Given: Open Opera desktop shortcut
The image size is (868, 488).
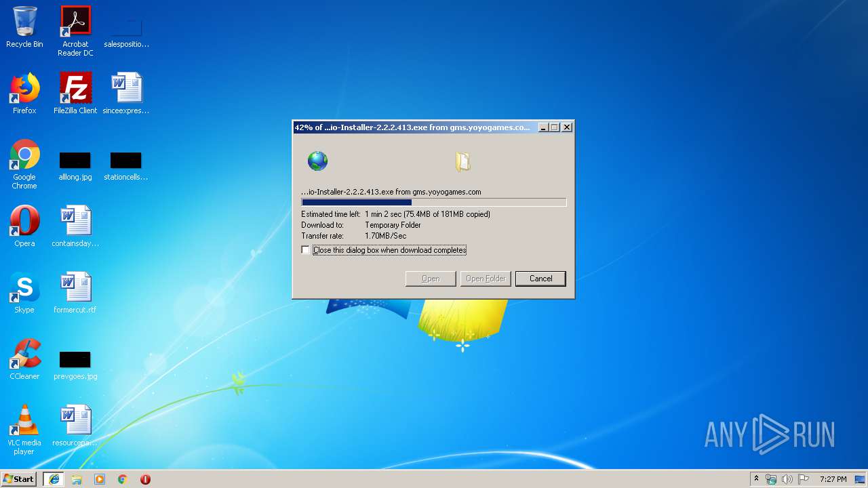Looking at the screenshot, I should pos(24,226).
